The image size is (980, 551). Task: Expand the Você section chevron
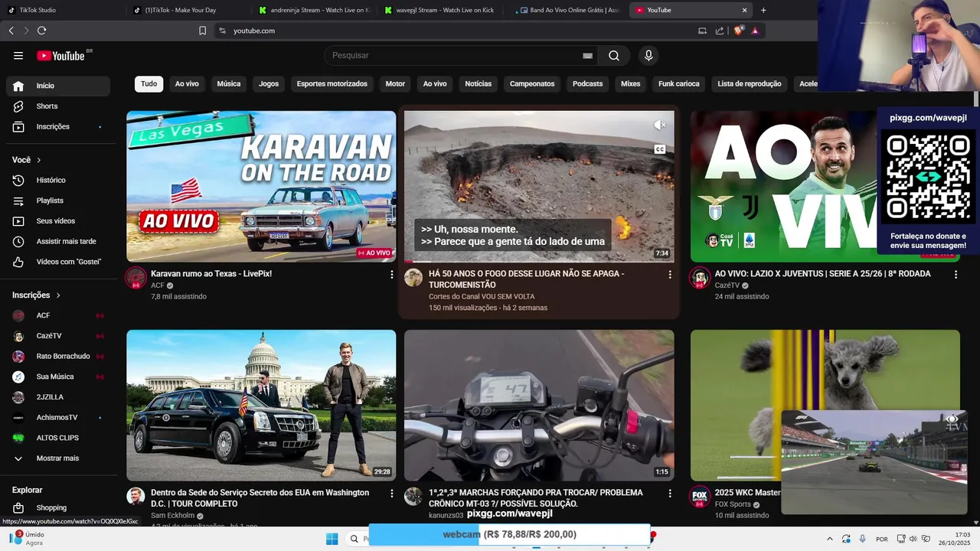coord(39,160)
